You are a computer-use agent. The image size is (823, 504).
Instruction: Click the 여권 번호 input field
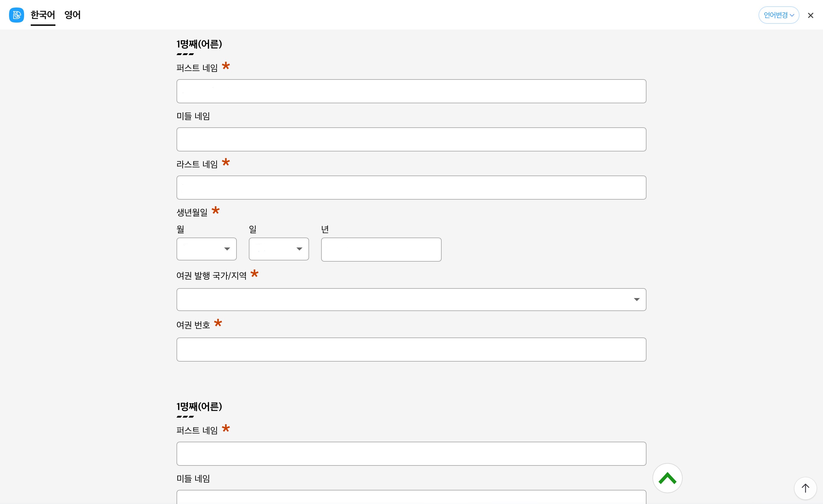(411, 350)
